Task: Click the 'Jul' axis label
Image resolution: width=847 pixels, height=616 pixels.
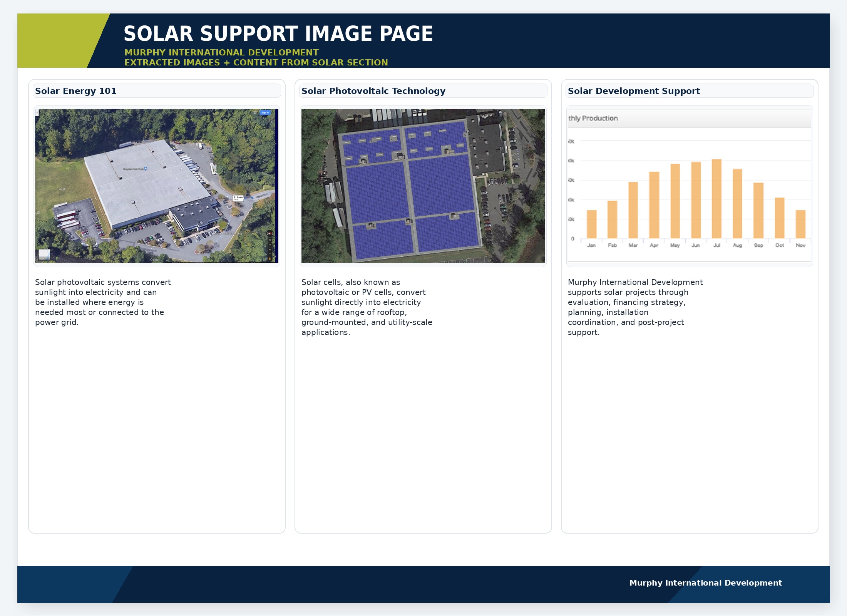Action: [x=716, y=245]
